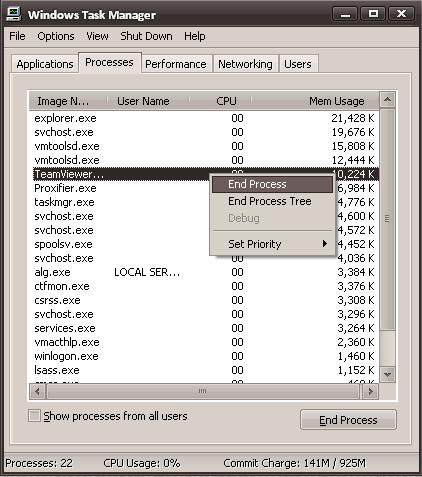
Task: Click the horizontal scrollbar left arrow
Action: 37,391
